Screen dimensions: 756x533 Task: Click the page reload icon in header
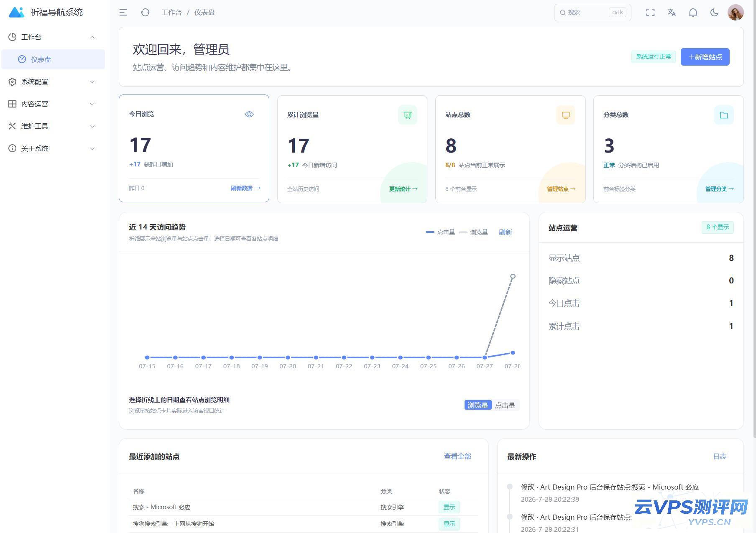[145, 13]
